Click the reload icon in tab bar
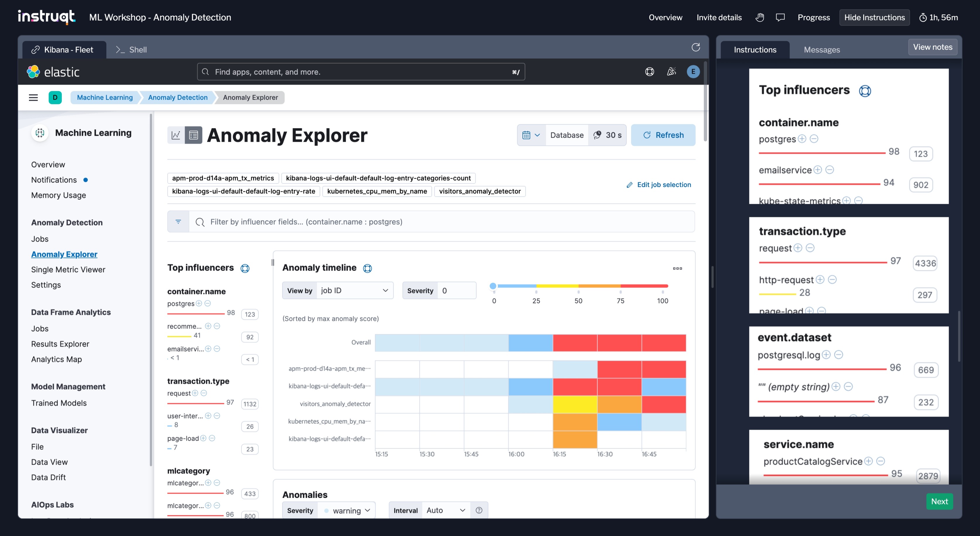This screenshot has height=536, width=980. click(695, 47)
